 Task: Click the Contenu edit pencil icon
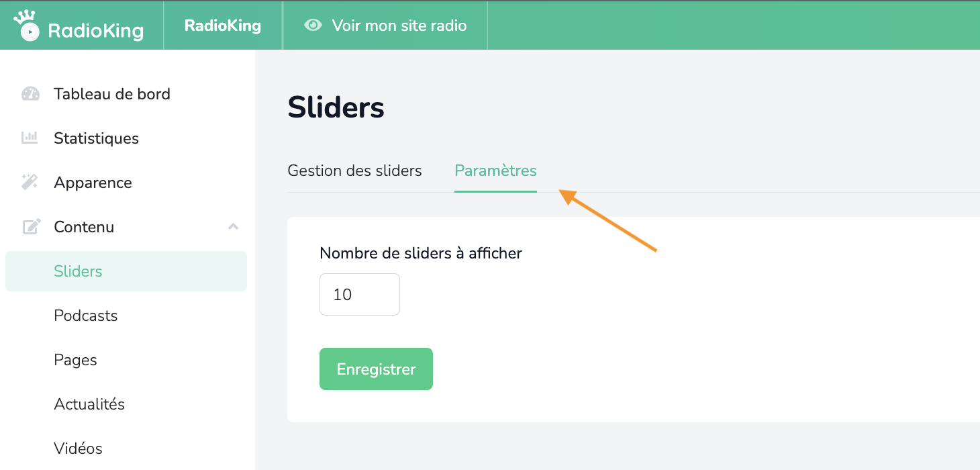[31, 227]
